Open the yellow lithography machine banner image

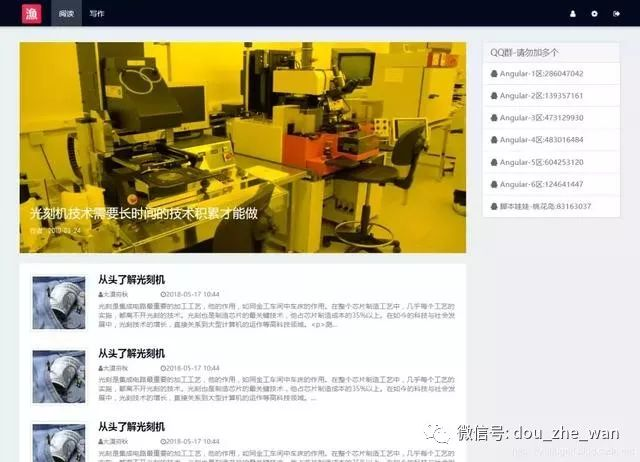[243, 147]
